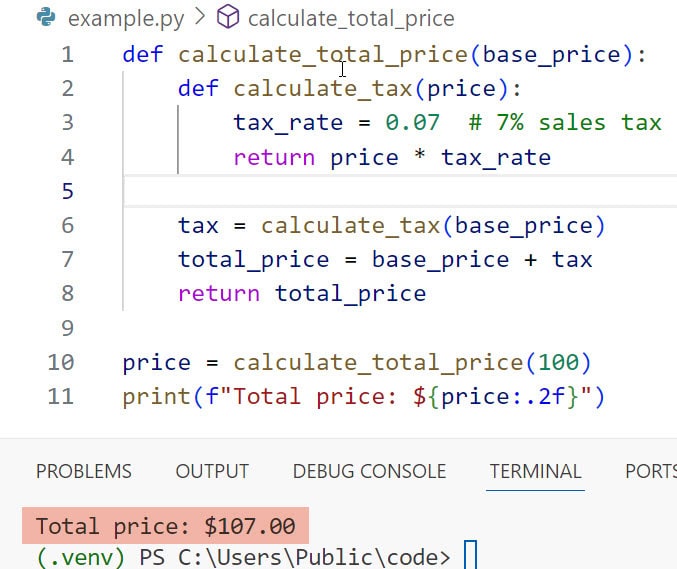Click the 'Total price: $107.00' terminal output
The height and width of the screenshot is (569, 677).
point(166,526)
